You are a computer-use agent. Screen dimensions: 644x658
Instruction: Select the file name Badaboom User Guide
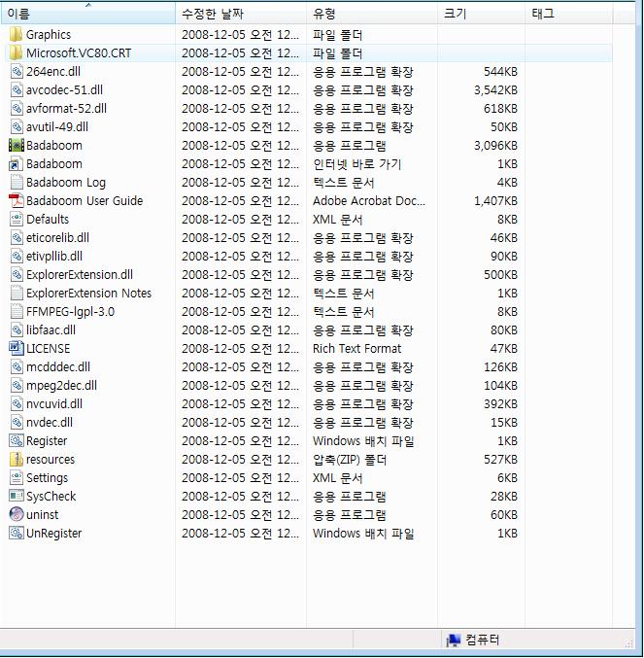pyautogui.click(x=85, y=201)
